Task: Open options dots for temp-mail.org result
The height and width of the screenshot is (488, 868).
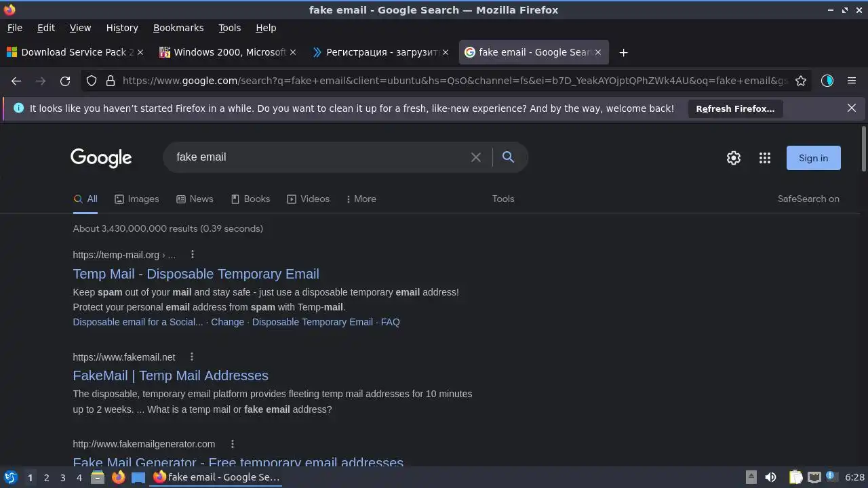Action: (x=193, y=255)
